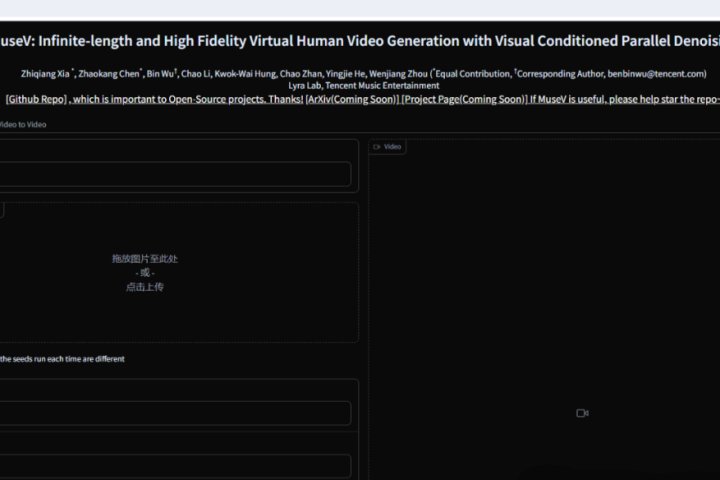Click the '- 或 -' separator in the upload area
This screenshot has height=480, width=720.
144,273
